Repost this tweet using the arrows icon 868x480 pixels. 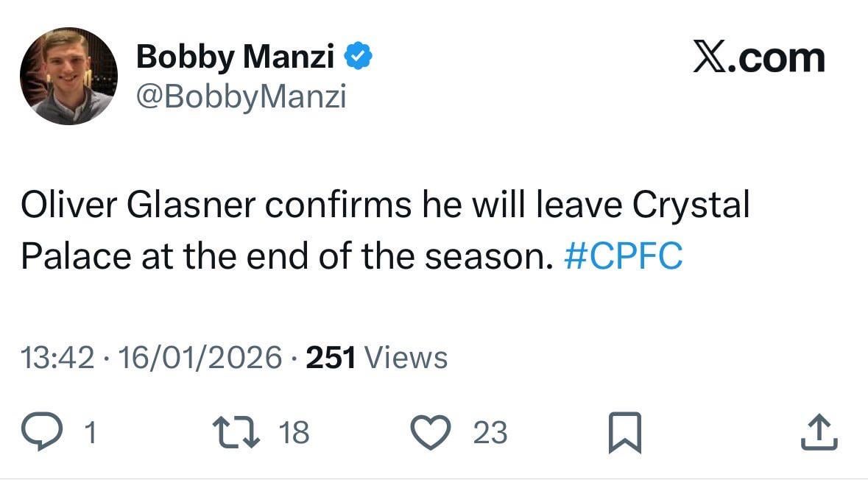point(235,432)
